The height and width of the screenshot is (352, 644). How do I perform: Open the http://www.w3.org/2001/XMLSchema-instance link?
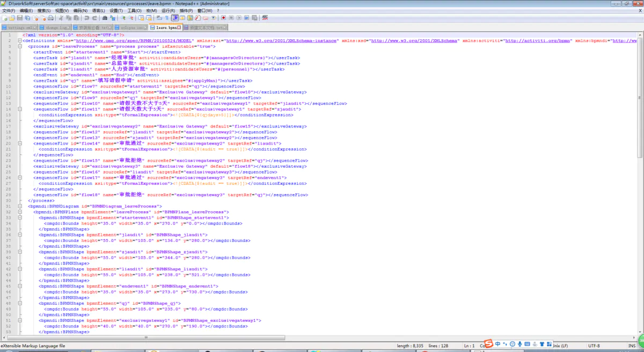point(282,40)
